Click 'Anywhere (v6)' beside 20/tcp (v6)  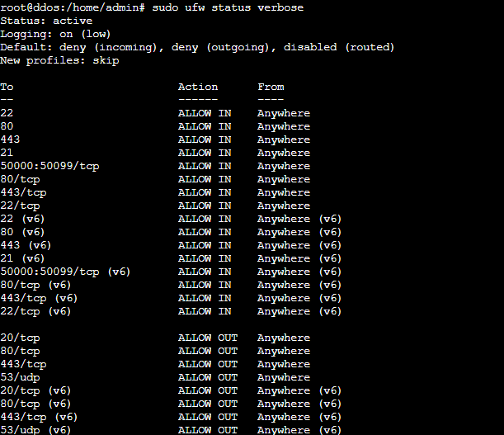point(299,390)
